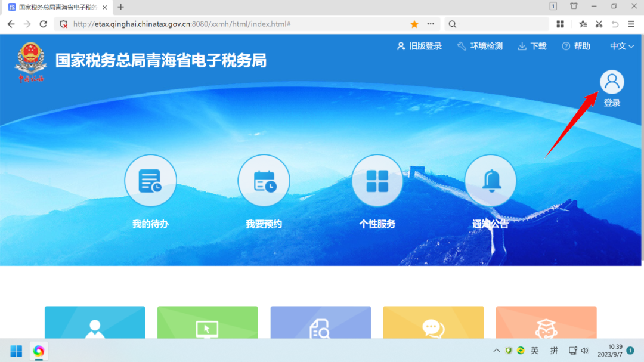Click the purple tile with document search icon
This screenshot has width=644, height=362.
pos(321,323)
